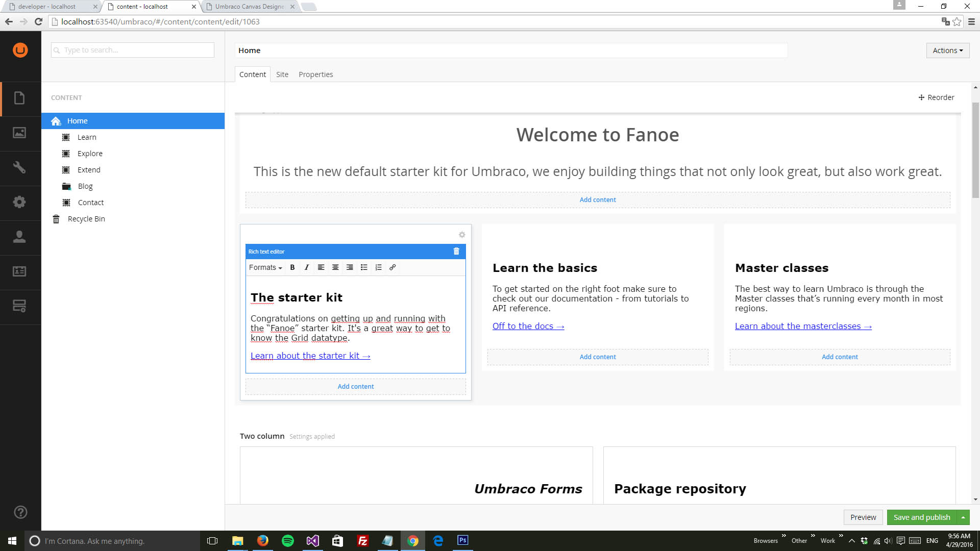Open grid cell settings gear
The image size is (980, 551).
[462, 235]
